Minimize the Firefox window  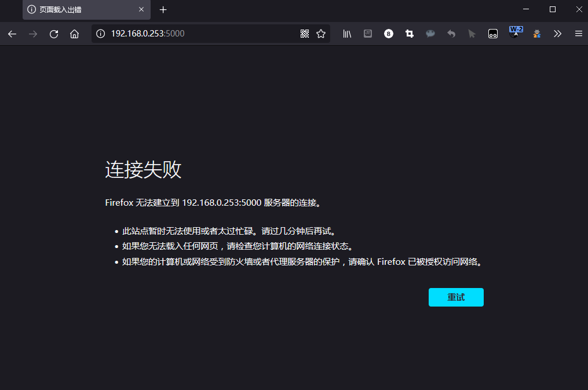click(x=526, y=9)
